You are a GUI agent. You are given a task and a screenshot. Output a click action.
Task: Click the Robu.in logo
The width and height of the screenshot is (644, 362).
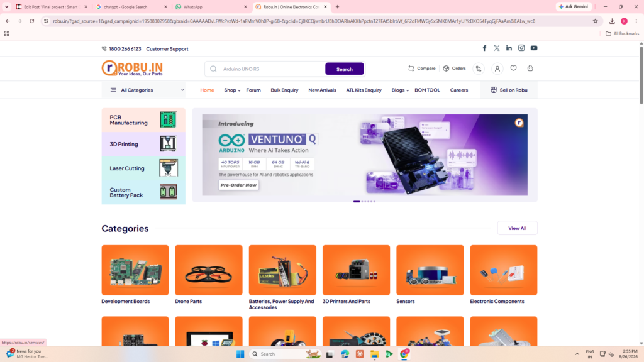coord(132,68)
